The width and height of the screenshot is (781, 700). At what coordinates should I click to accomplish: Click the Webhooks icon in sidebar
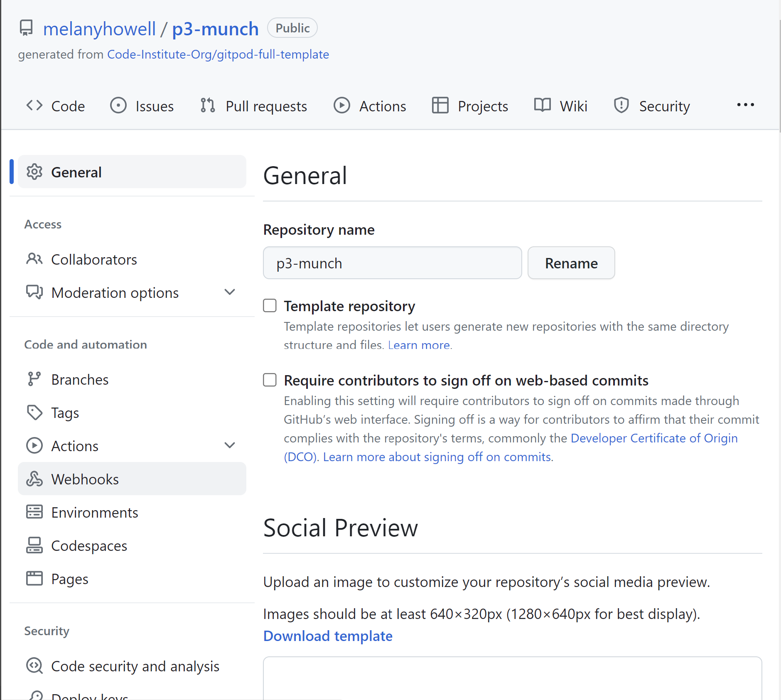(x=34, y=479)
